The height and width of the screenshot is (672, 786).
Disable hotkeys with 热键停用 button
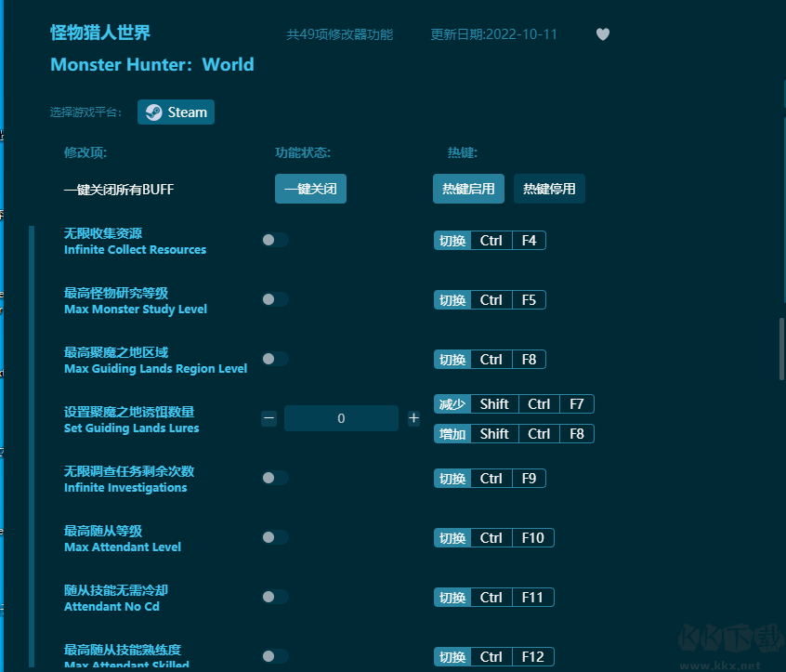click(549, 189)
